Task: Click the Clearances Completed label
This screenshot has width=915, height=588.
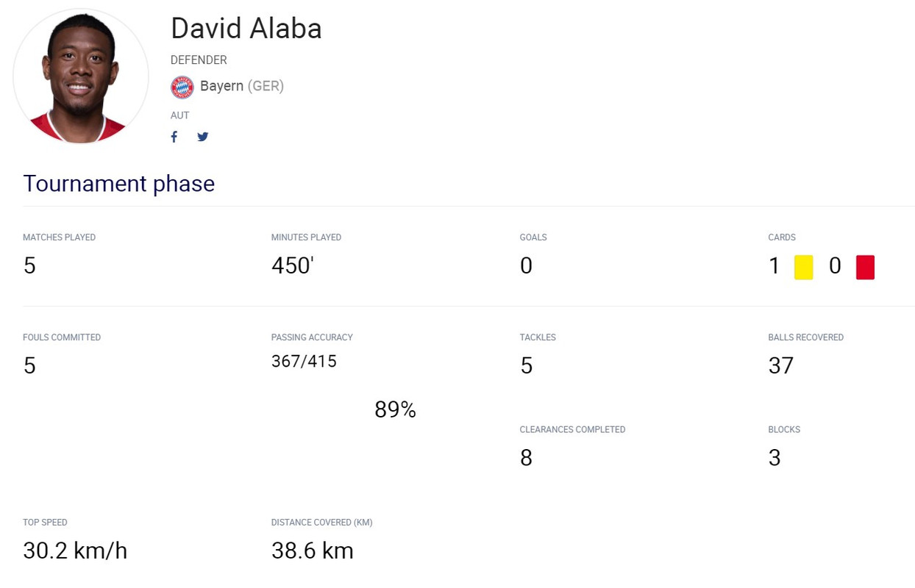Action: [572, 430]
